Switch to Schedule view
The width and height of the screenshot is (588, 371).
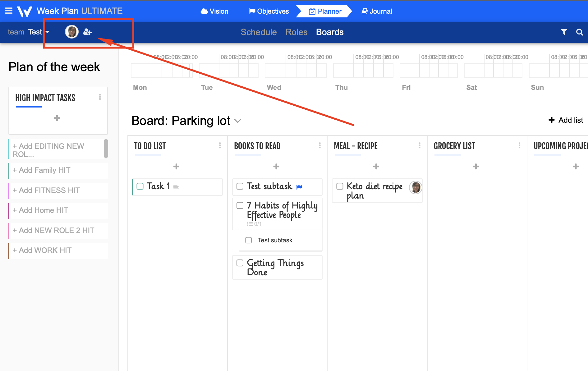click(259, 32)
